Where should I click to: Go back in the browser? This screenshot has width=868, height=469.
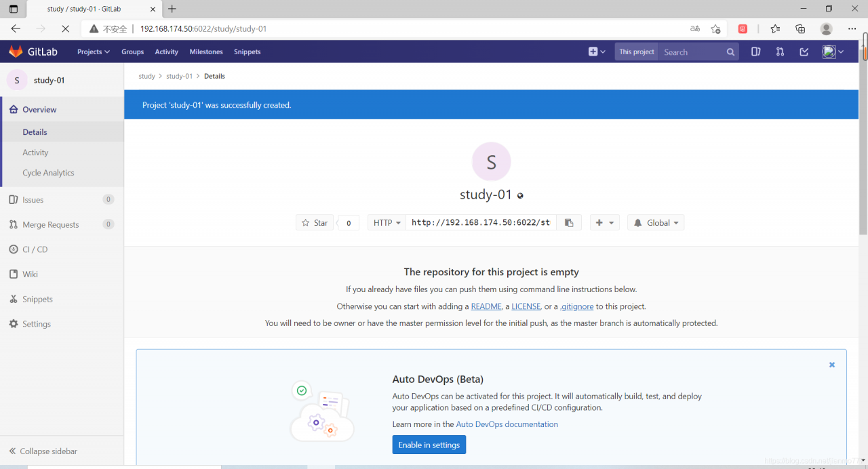pos(16,28)
